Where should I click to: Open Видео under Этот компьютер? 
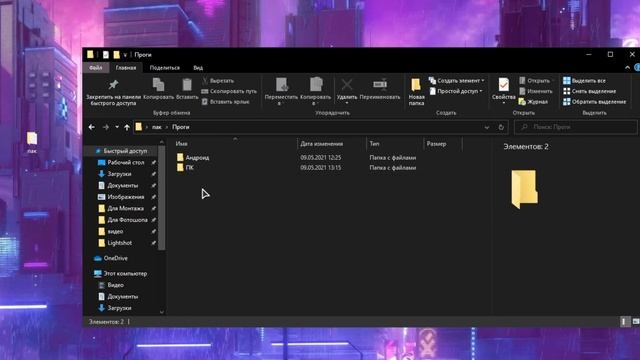click(x=111, y=285)
